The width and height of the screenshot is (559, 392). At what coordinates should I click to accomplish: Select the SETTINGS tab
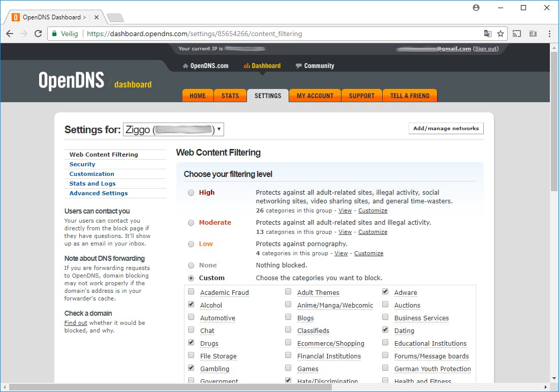[x=268, y=96]
